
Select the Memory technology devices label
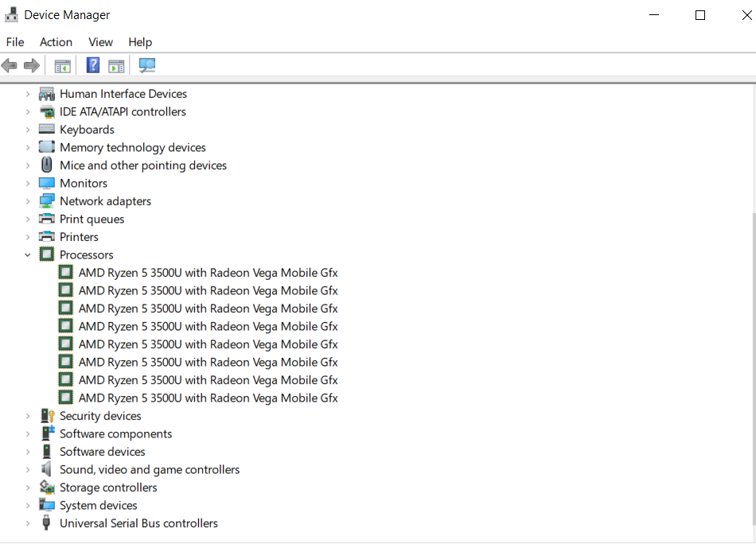click(133, 147)
